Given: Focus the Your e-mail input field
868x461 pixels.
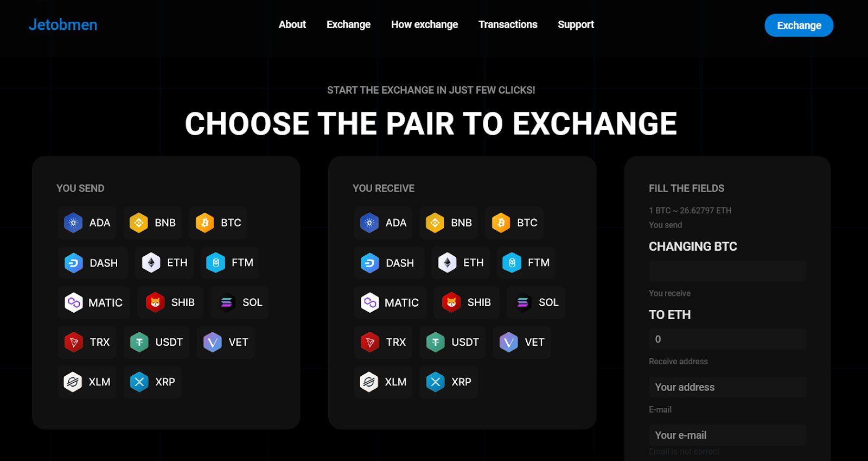Looking at the screenshot, I should pyautogui.click(x=727, y=435).
